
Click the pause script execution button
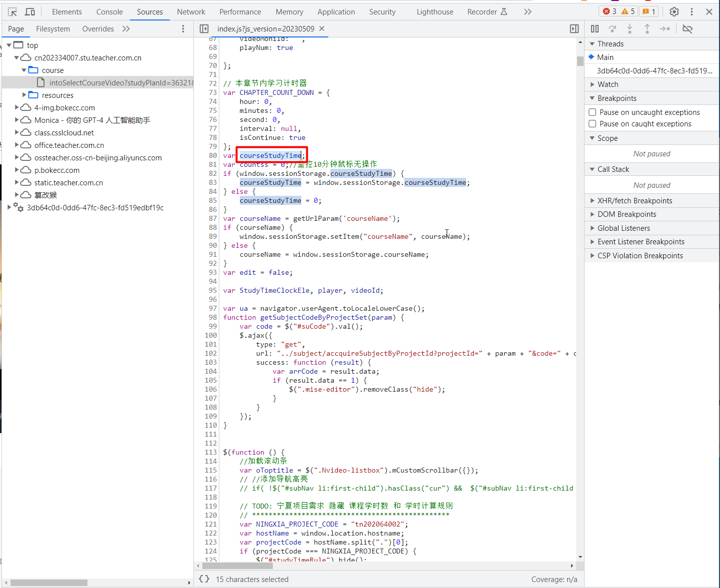(x=595, y=29)
